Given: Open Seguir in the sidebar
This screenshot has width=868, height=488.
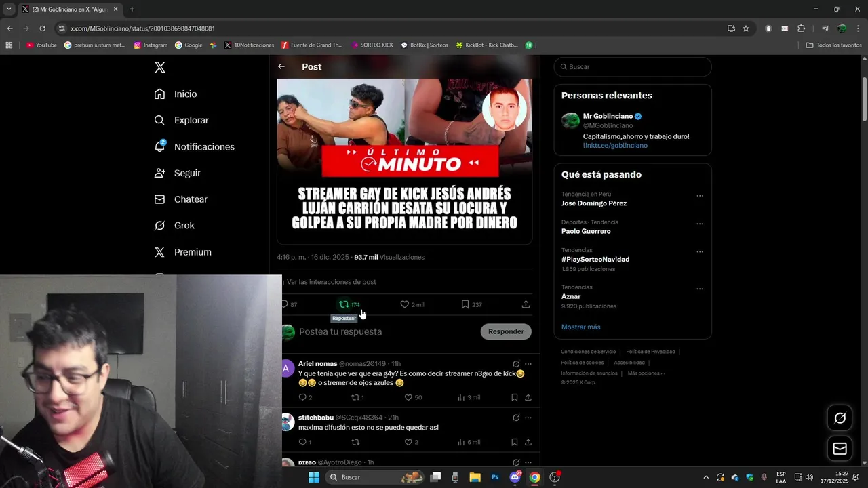Looking at the screenshot, I should (x=177, y=173).
